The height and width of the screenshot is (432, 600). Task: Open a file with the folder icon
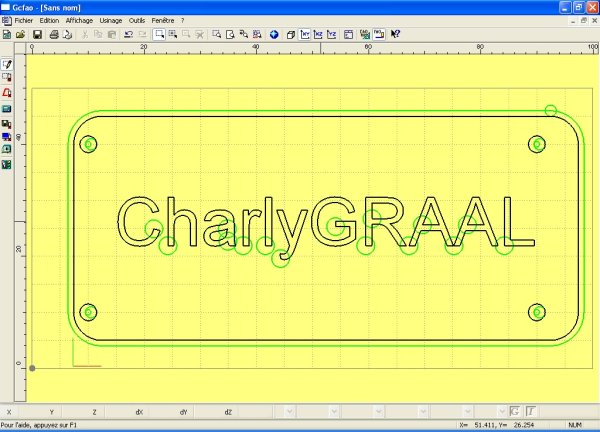click(x=20, y=34)
